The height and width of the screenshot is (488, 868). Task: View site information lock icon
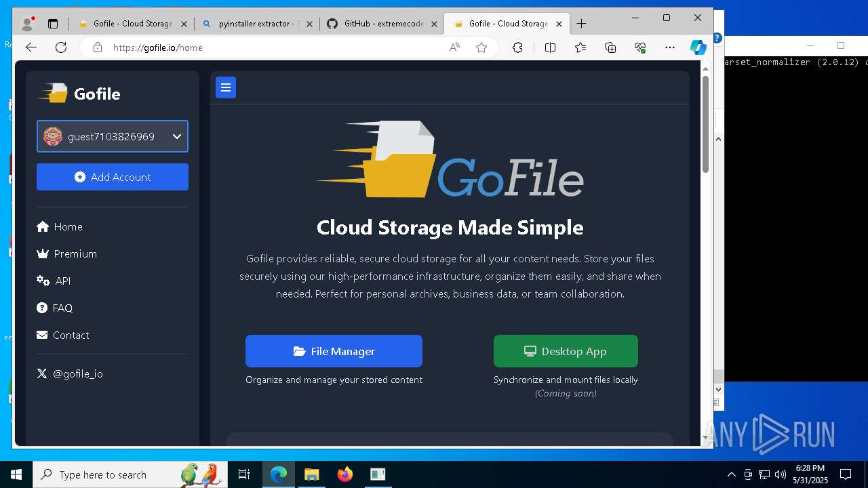(97, 47)
